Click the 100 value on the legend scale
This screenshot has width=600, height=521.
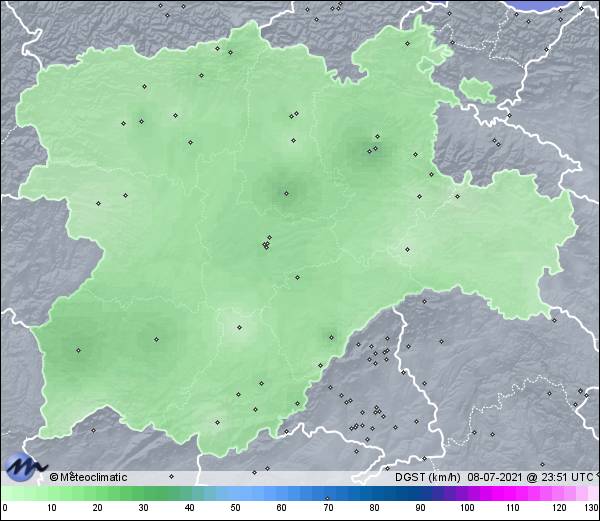(467, 508)
